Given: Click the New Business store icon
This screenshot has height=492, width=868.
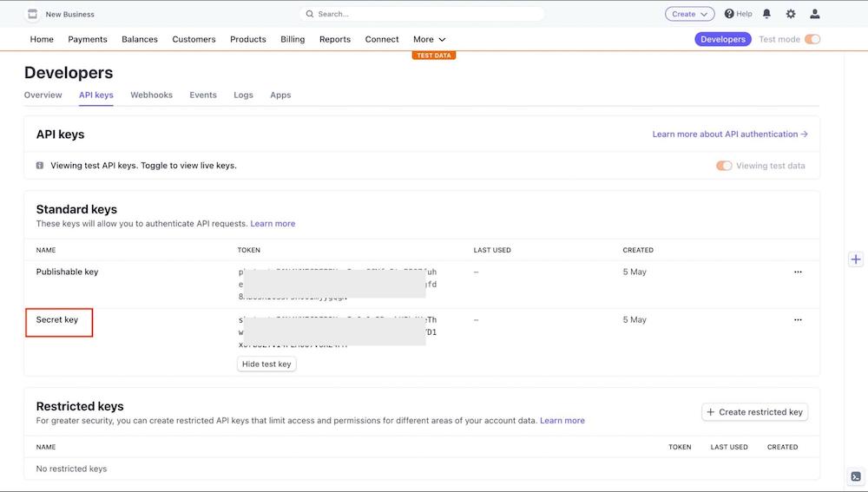Looking at the screenshot, I should coord(32,14).
